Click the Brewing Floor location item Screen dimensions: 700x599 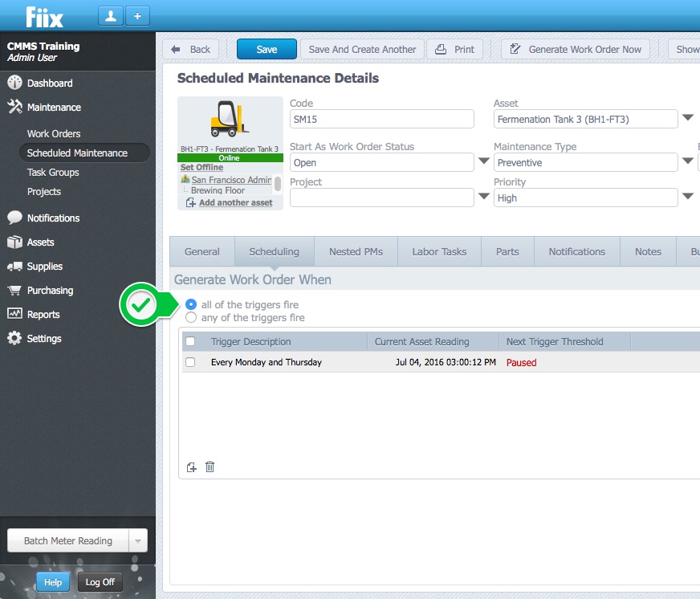click(218, 190)
